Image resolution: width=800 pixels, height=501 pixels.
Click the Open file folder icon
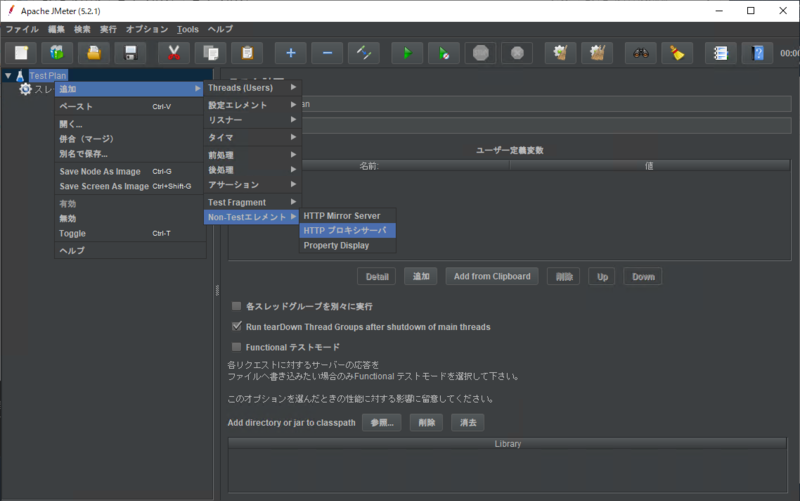click(94, 53)
